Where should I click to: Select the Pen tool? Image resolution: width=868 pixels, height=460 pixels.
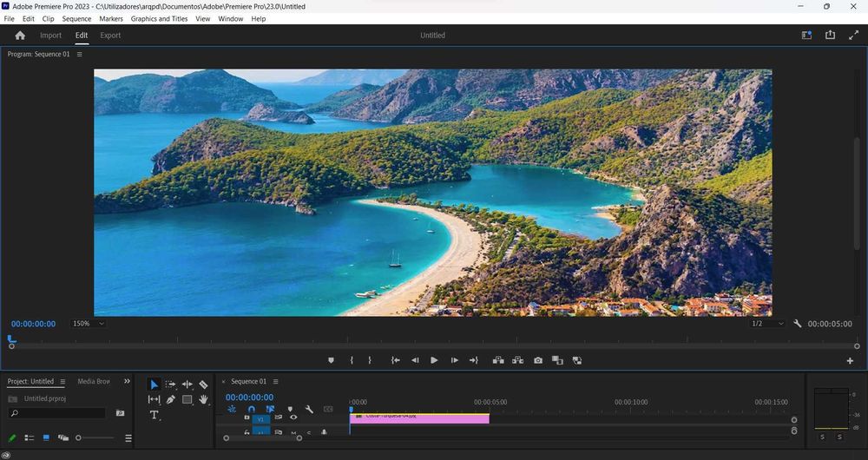tap(170, 400)
